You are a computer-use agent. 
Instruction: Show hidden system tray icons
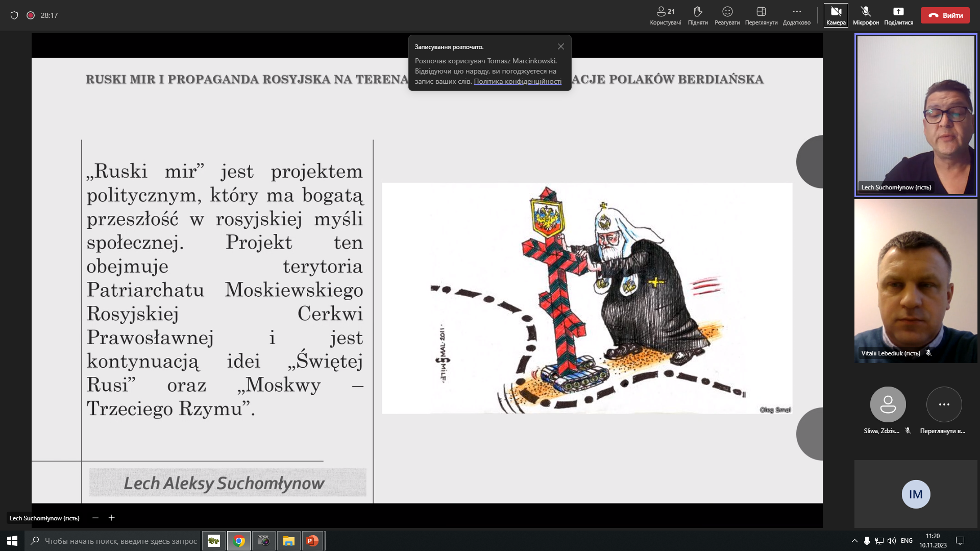click(854, 541)
